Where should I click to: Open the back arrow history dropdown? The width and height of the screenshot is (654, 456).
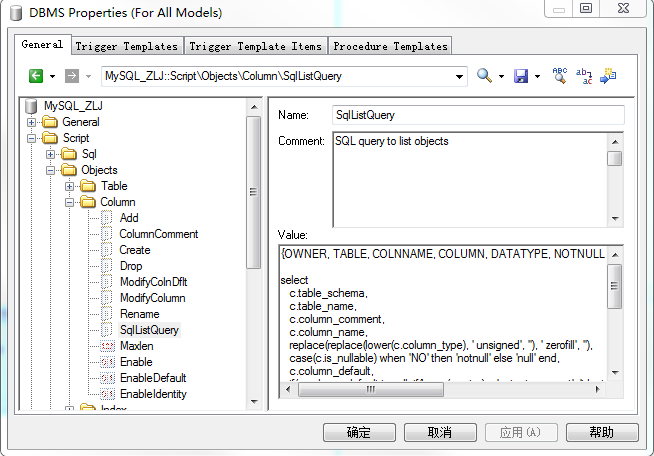coord(53,76)
